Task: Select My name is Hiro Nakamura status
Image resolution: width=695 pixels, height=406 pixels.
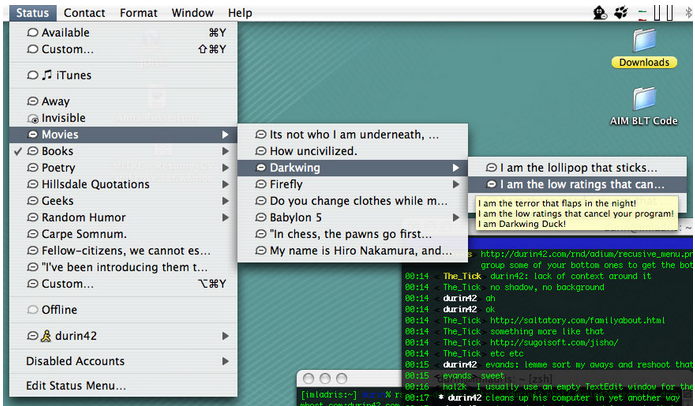Action: 353,251
